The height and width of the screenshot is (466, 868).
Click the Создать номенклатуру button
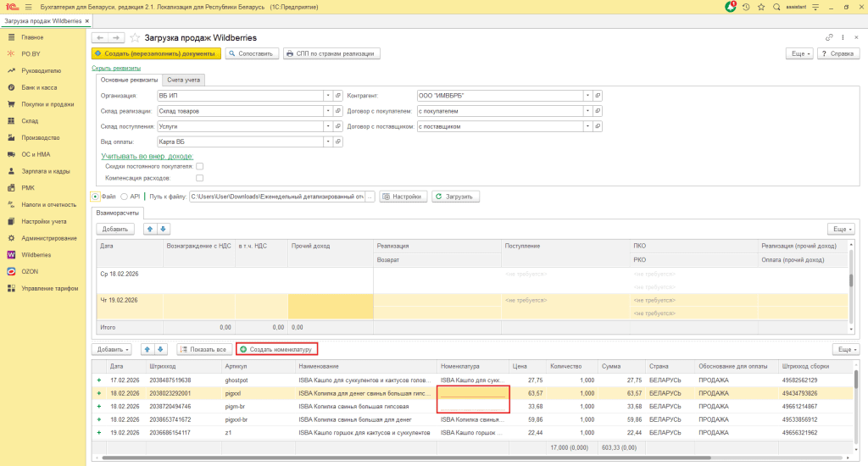(x=276, y=349)
